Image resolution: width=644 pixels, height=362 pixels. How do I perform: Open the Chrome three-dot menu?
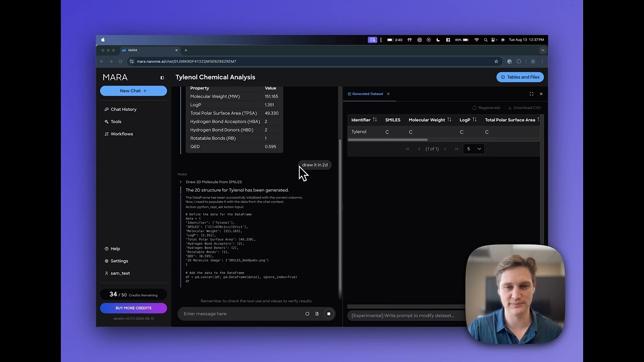tap(542, 61)
